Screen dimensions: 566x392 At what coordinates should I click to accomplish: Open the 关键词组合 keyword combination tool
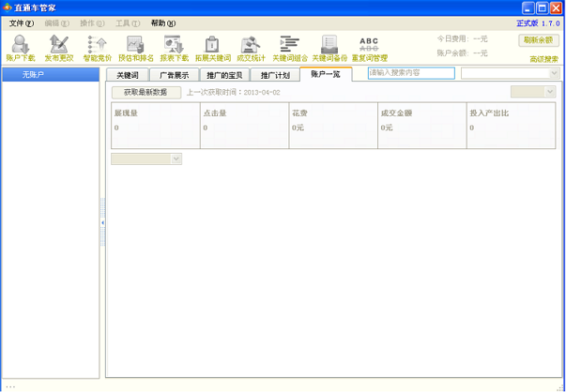290,48
